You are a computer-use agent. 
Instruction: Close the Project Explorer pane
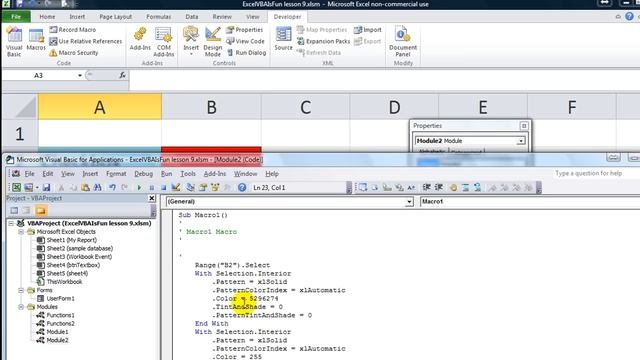(151, 198)
